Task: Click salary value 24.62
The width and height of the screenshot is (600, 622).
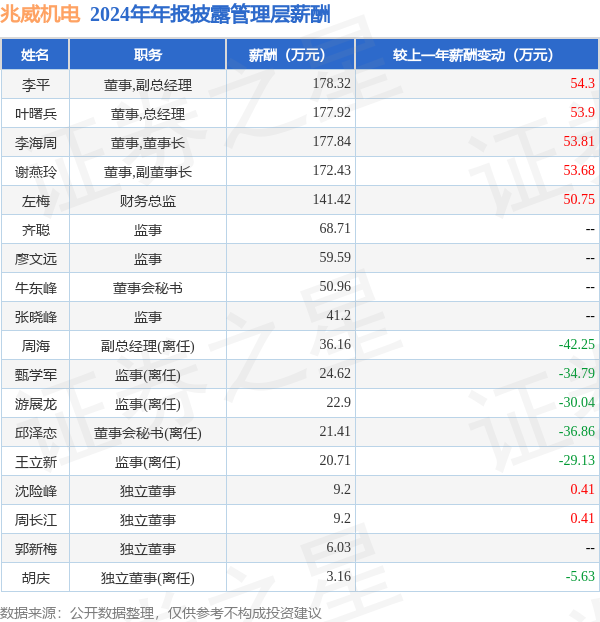Action: click(335, 373)
